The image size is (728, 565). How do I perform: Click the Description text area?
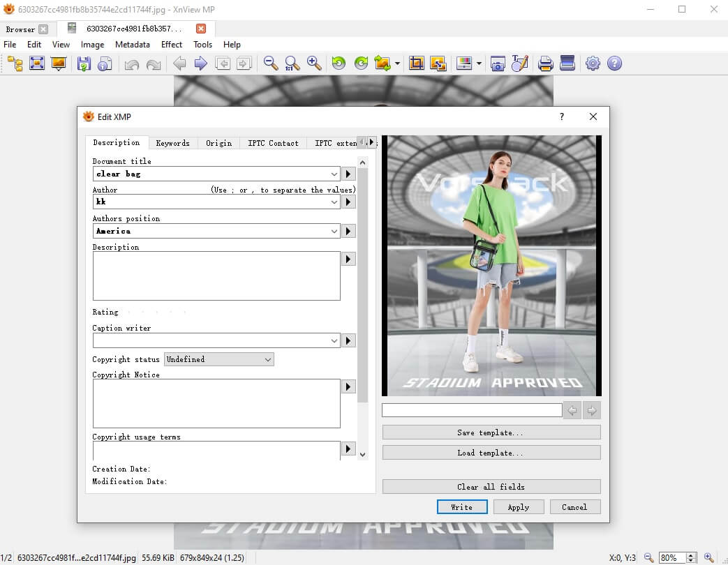pos(216,276)
